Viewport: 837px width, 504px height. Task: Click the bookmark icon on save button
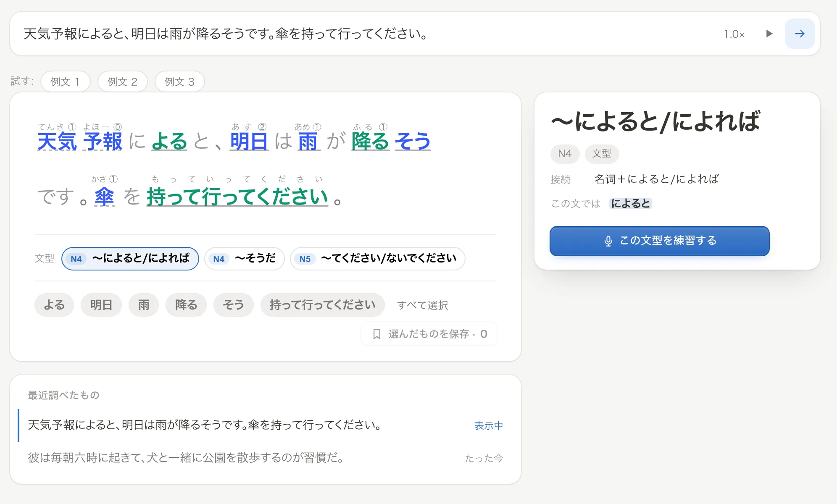click(x=377, y=334)
